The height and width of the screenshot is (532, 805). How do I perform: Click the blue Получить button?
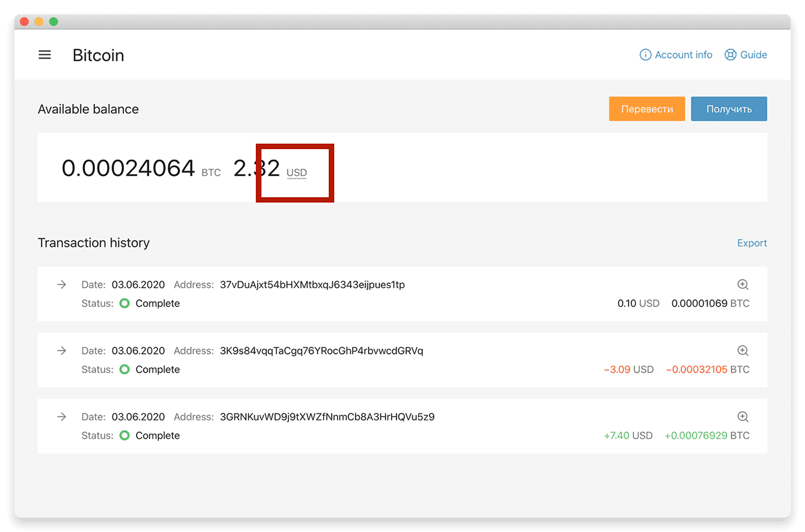tap(729, 109)
